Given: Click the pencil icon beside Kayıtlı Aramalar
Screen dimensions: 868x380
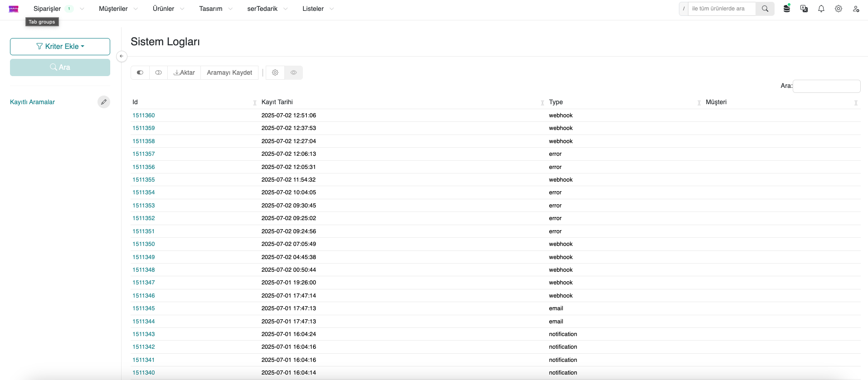Looking at the screenshot, I should [x=104, y=102].
